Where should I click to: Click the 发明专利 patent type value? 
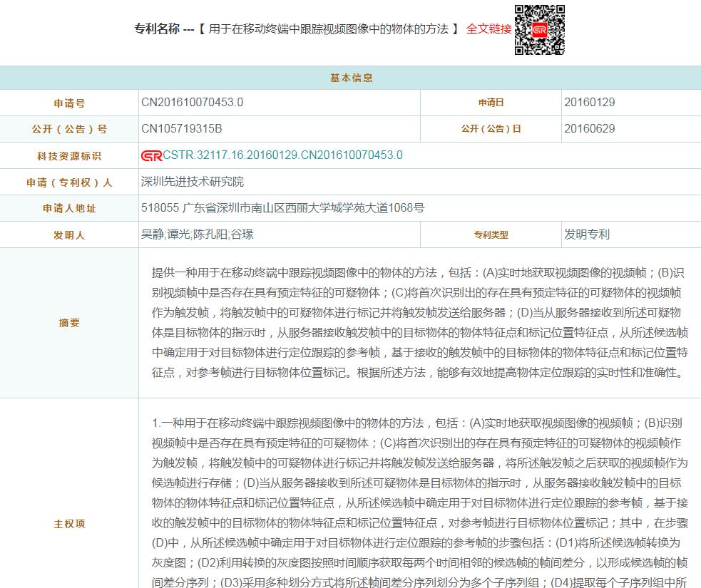pyautogui.click(x=586, y=234)
